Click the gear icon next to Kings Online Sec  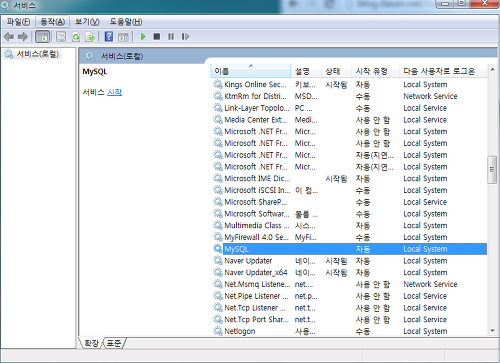218,84
